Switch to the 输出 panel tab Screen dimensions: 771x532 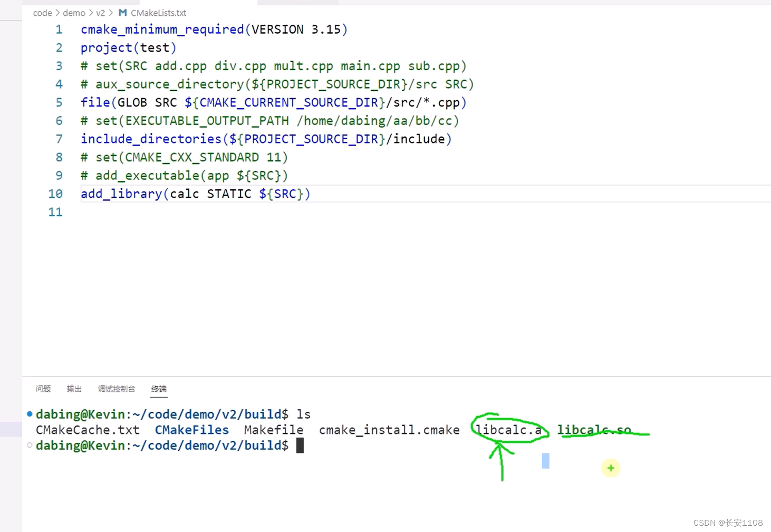click(74, 389)
